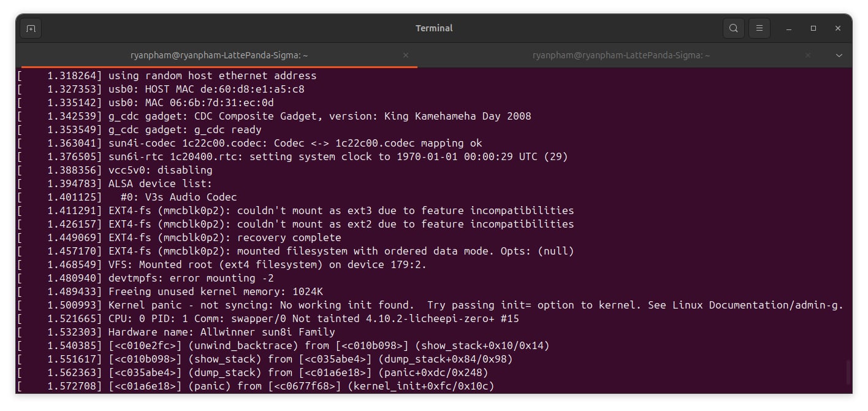Click the 'VFS: Mounted root' log line
This screenshot has height=411, width=868.
click(267, 264)
